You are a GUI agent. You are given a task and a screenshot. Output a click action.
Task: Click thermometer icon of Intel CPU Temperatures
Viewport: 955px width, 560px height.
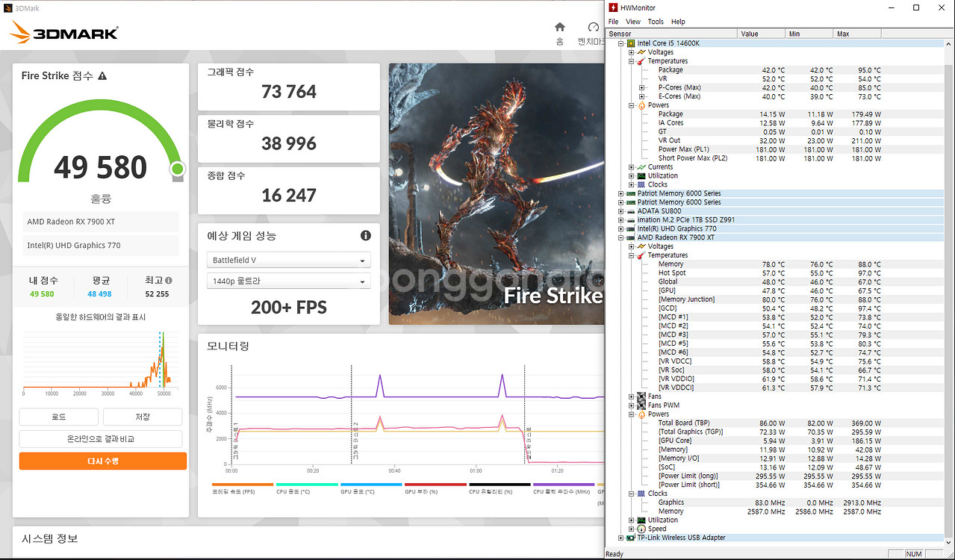[641, 61]
